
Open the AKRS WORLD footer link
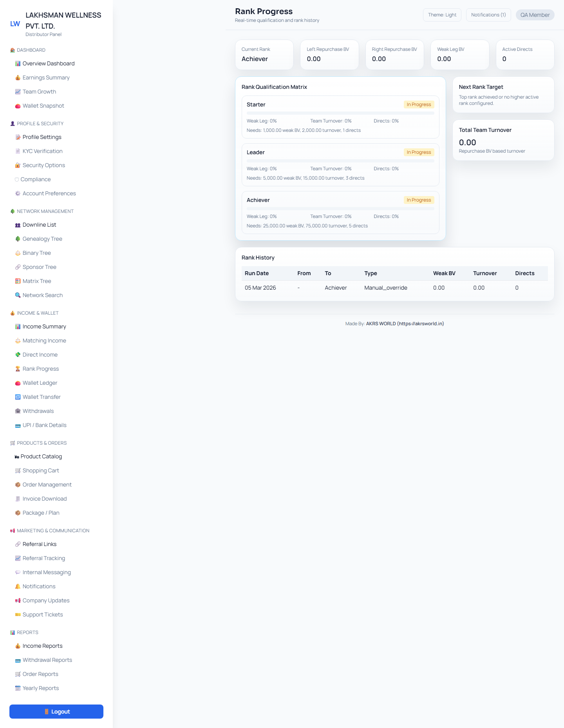click(x=405, y=324)
